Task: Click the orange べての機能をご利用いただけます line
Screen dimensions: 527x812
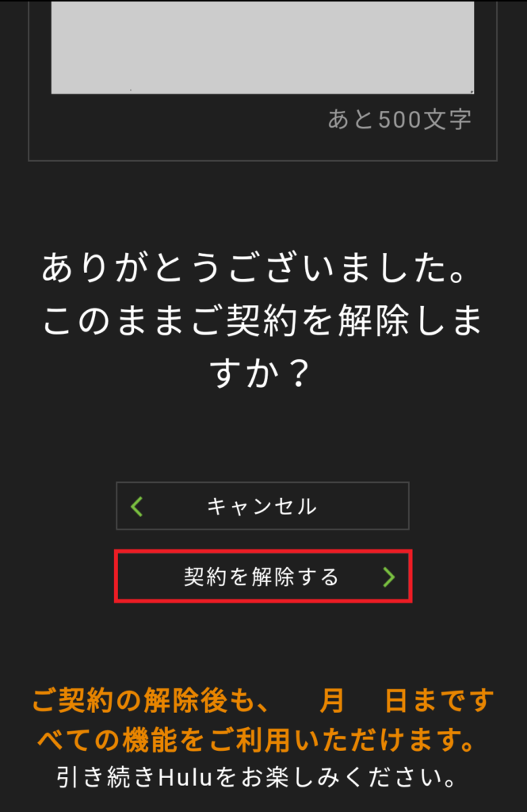Action: coord(256,739)
